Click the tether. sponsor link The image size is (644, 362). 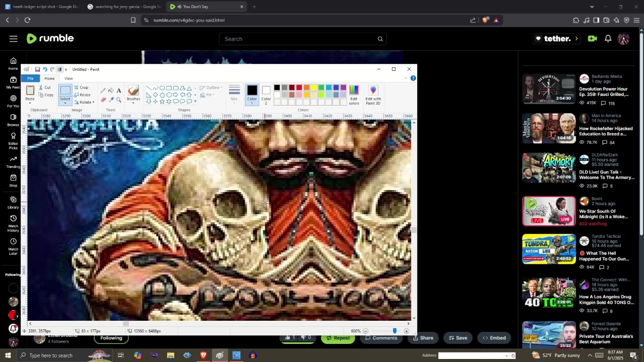click(556, 39)
